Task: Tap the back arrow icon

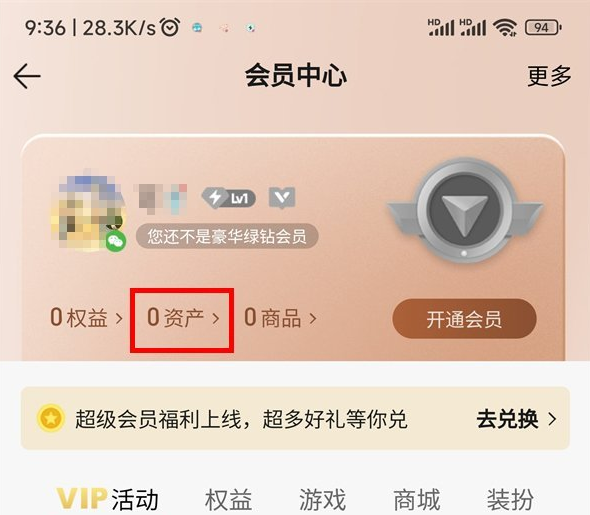Action: click(x=27, y=76)
